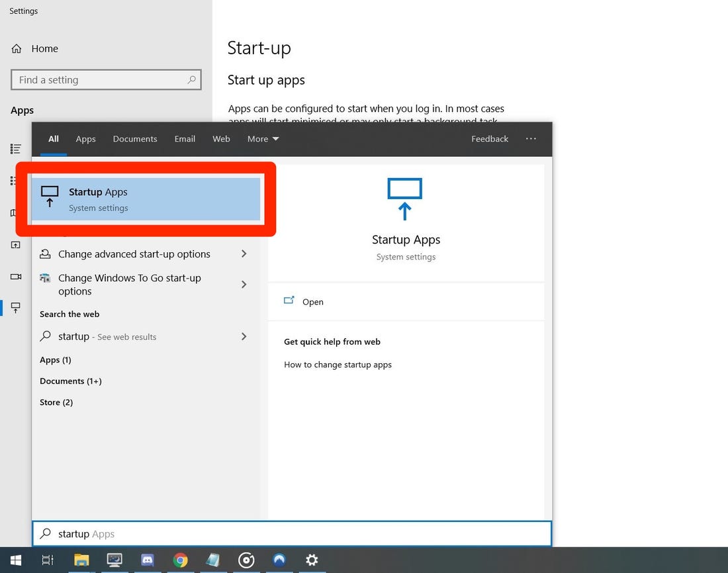Launch Google Chrome from the taskbar
Viewport: 728px width, 573px height.
[x=180, y=560]
